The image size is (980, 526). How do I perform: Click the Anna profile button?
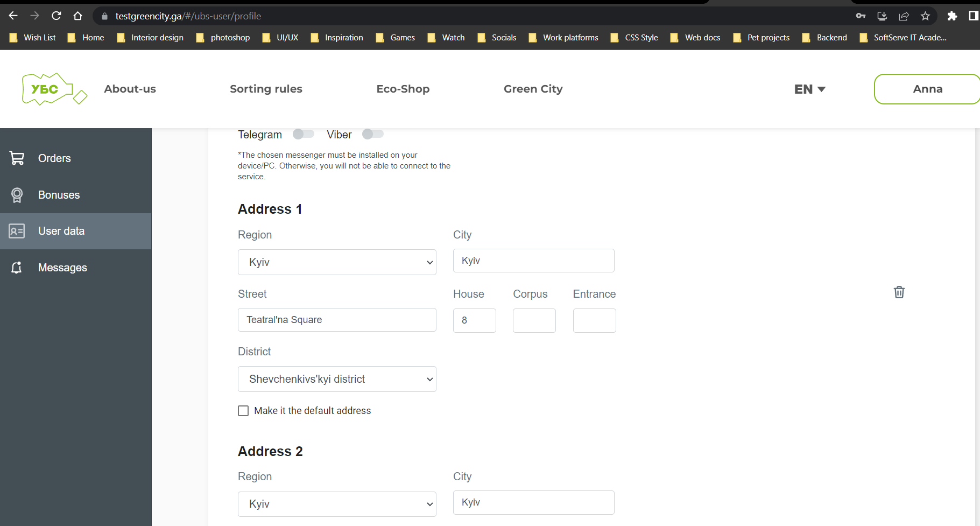pos(927,89)
